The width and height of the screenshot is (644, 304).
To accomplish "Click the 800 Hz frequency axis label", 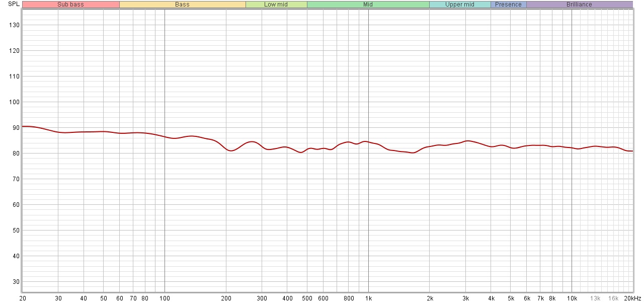I will 349,298.
